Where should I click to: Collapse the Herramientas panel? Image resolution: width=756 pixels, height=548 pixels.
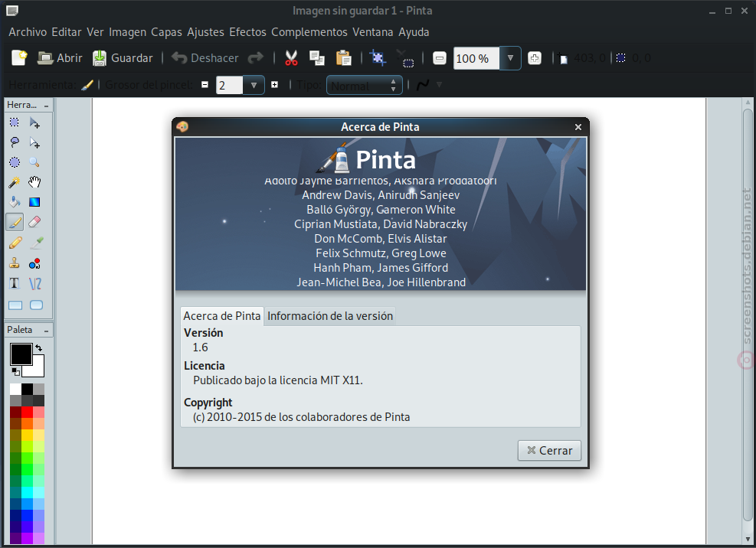[46, 106]
